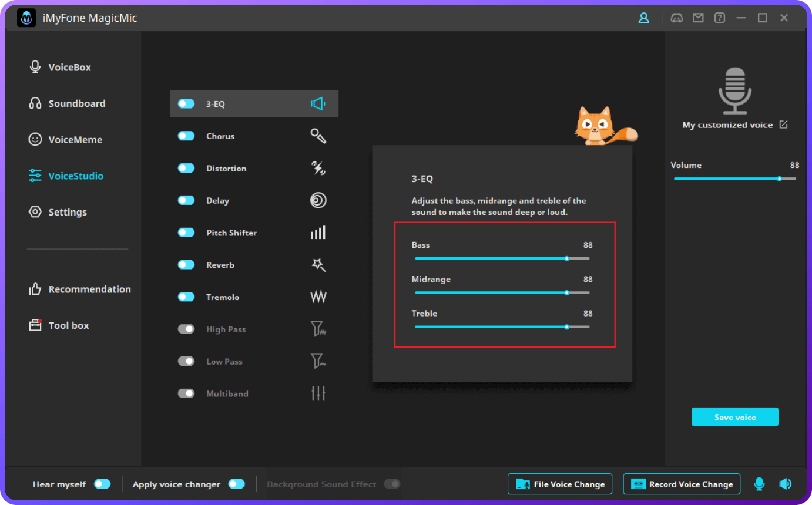The height and width of the screenshot is (505, 812).
Task: Click the Chorus microphone icon
Action: point(318,136)
